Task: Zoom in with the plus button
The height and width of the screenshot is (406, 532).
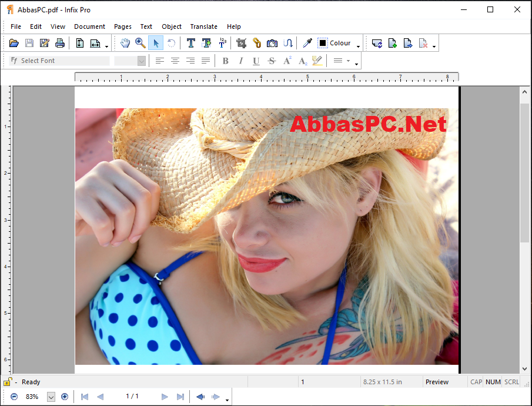Action: (65, 397)
